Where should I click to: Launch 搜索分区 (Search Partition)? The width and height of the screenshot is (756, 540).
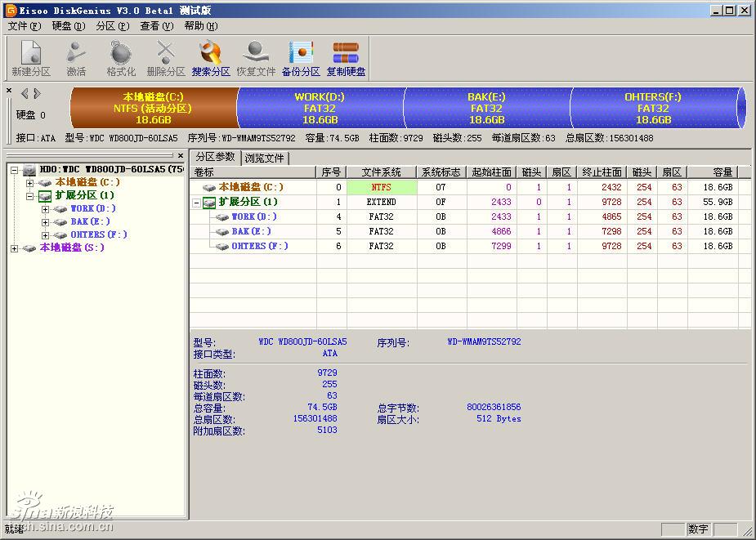click(209, 57)
